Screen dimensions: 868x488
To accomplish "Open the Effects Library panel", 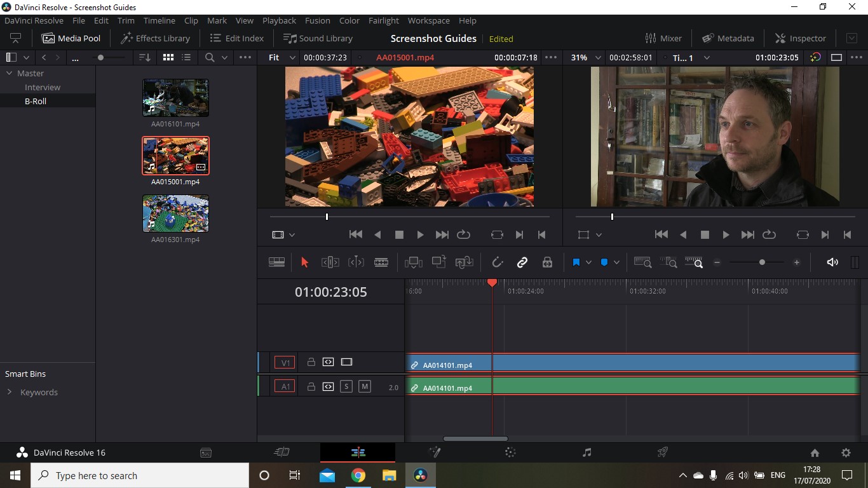I will [x=156, y=38].
